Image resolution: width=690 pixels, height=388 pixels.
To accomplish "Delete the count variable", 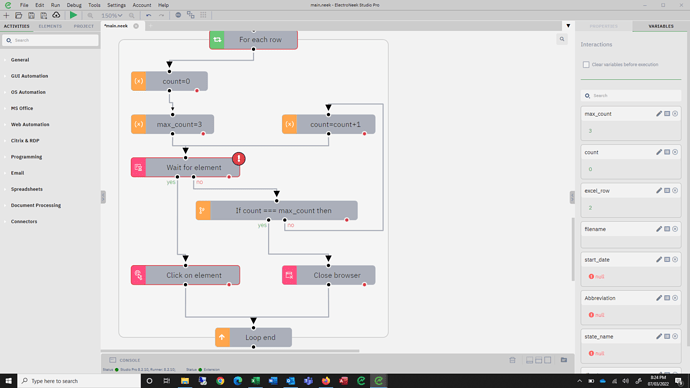I will click(675, 152).
